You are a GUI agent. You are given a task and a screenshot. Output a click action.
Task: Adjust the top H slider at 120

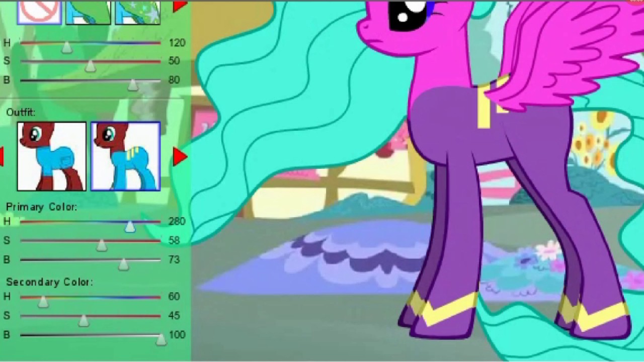click(66, 47)
